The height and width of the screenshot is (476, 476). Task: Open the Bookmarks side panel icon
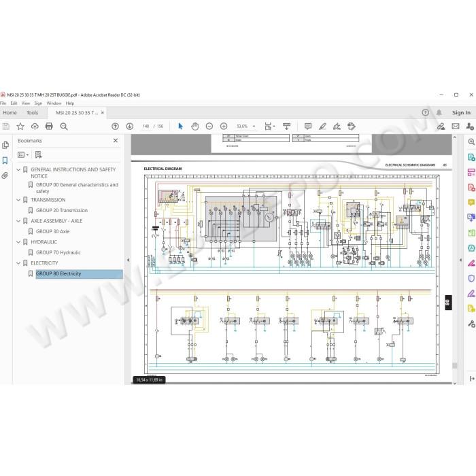5,160
